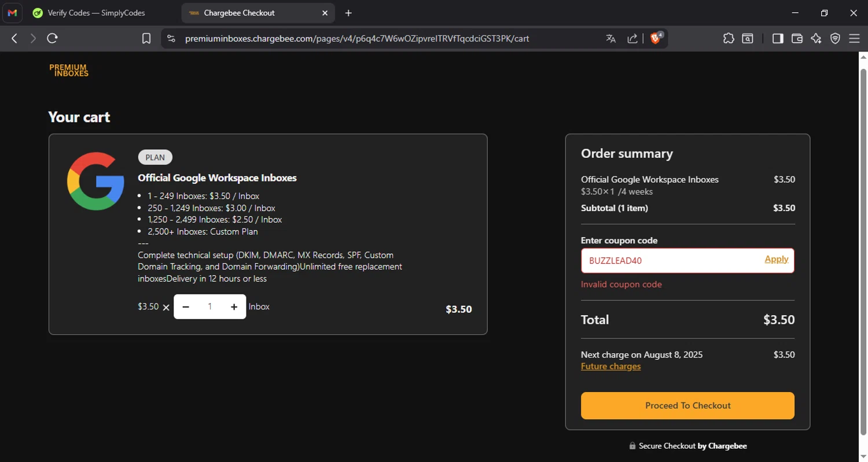This screenshot has height=462, width=868.
Task: Open Leo AI assistant sparkle icon
Action: pos(816,38)
